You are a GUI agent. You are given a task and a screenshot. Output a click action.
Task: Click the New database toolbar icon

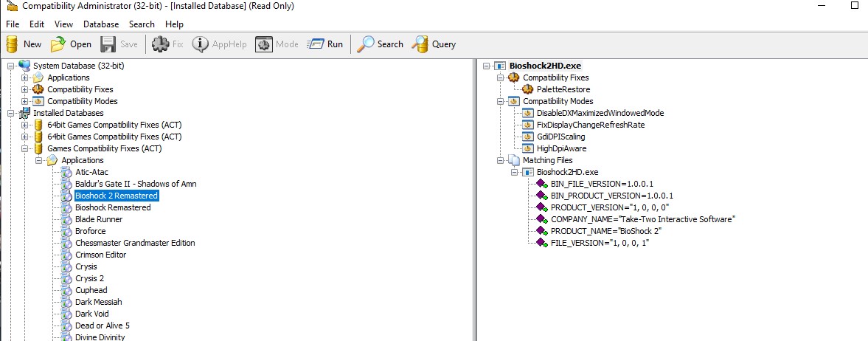pos(13,44)
